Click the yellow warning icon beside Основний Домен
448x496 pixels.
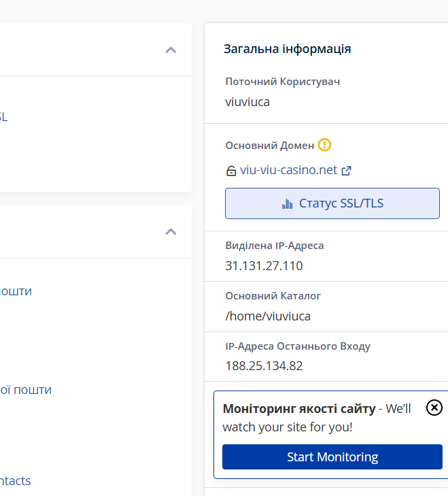point(324,145)
